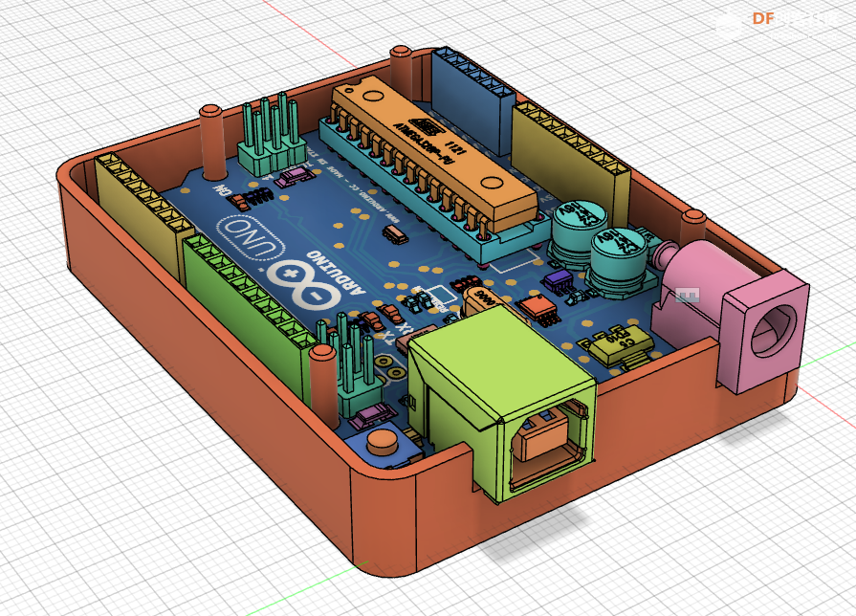Select the teal capacitor nearest the power jack
Screen dimensions: 856x616
[618, 261]
